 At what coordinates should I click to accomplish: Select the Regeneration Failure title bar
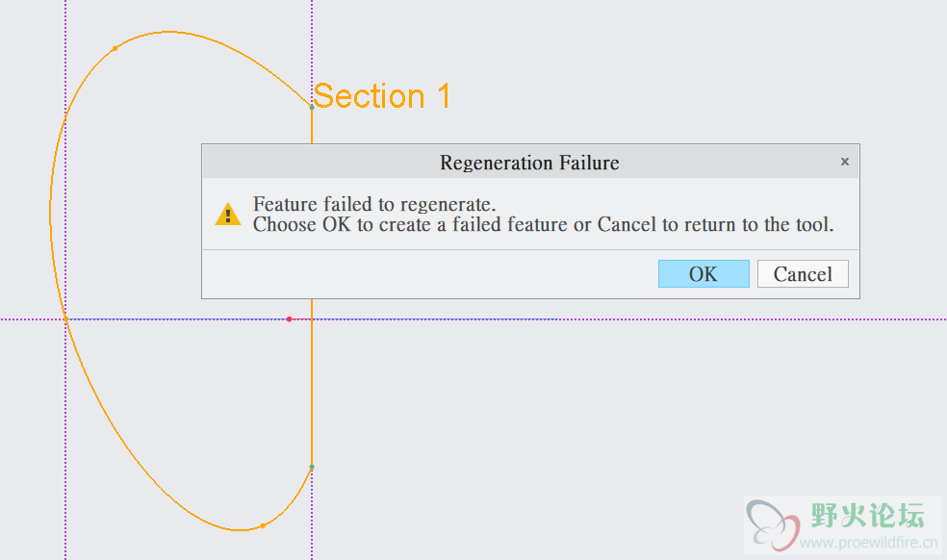(x=530, y=162)
